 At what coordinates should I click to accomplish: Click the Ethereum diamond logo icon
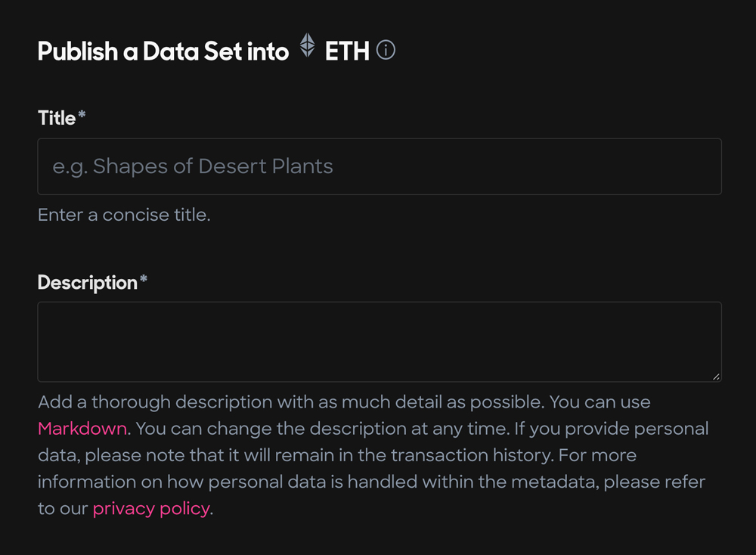(x=307, y=45)
